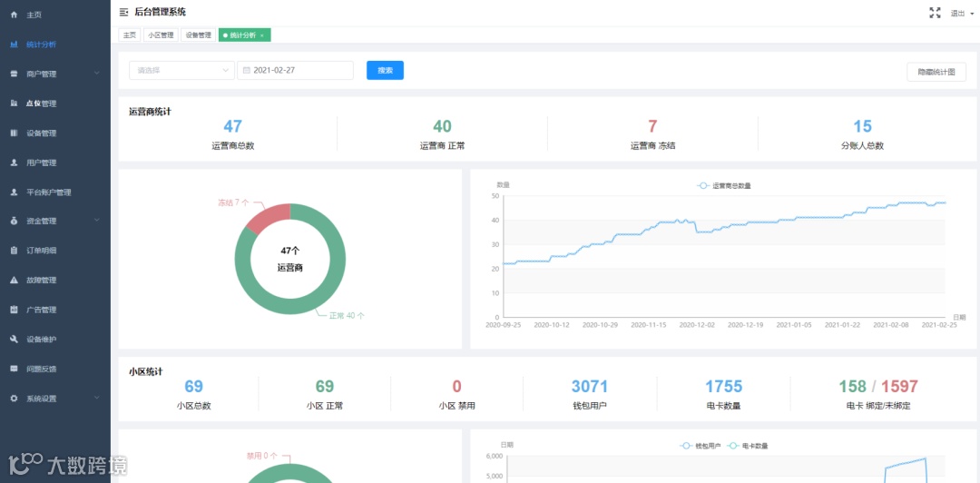This screenshot has width=980, height=483.
Task: Open the 退出 dropdown at top right
Action: [962, 13]
